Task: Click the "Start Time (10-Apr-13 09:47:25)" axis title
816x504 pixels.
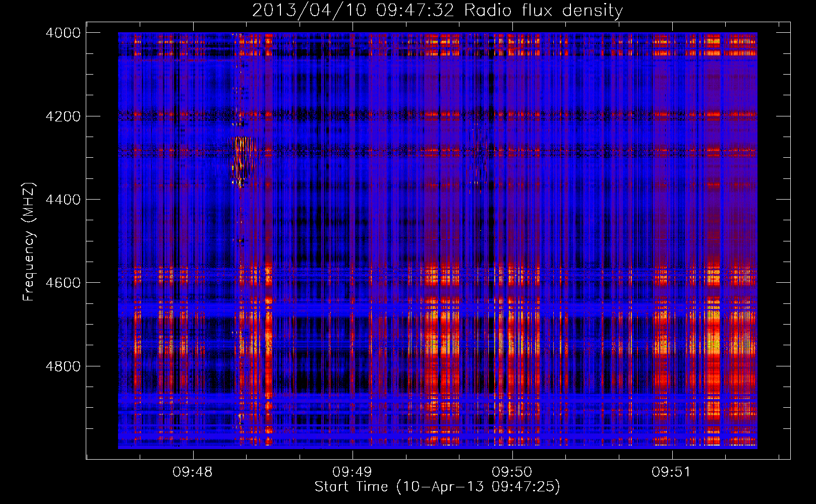Action: tap(437, 487)
